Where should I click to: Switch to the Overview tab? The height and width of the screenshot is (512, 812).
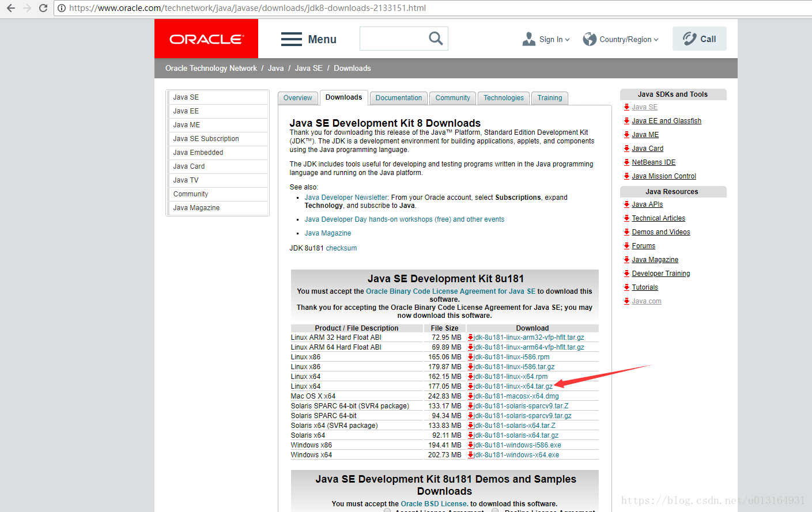pyautogui.click(x=297, y=98)
